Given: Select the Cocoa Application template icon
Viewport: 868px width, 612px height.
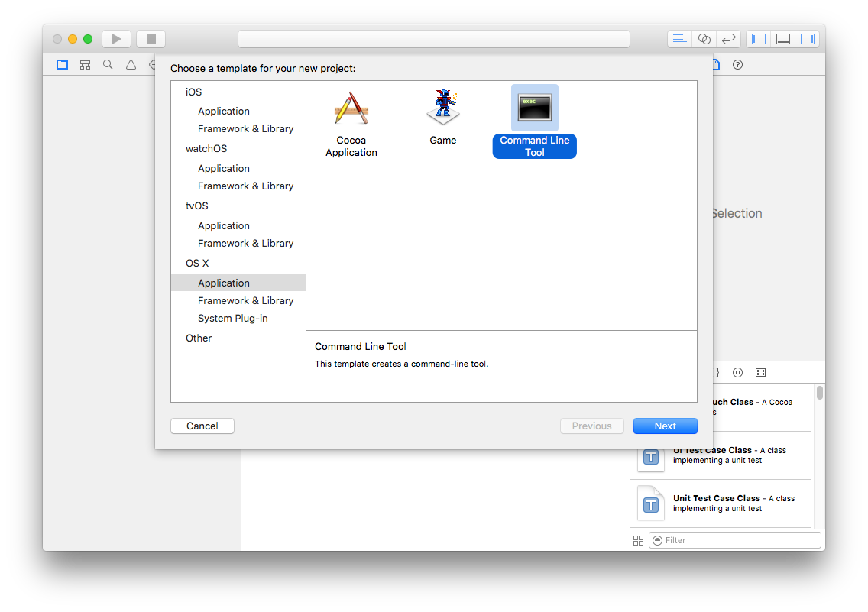Looking at the screenshot, I should 351,108.
